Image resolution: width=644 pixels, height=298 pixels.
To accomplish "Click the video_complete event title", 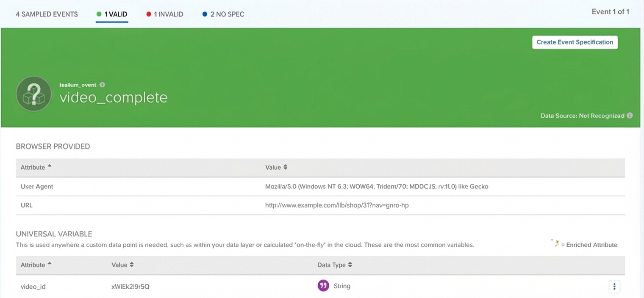I will tap(114, 97).
